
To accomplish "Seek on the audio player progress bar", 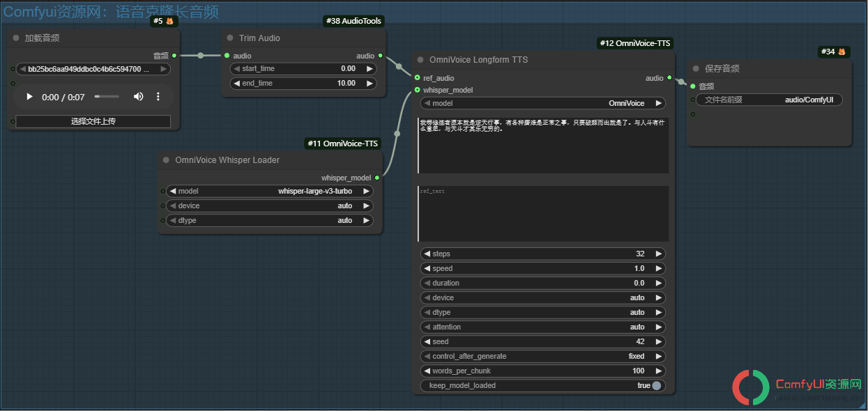I will pyautogui.click(x=107, y=97).
